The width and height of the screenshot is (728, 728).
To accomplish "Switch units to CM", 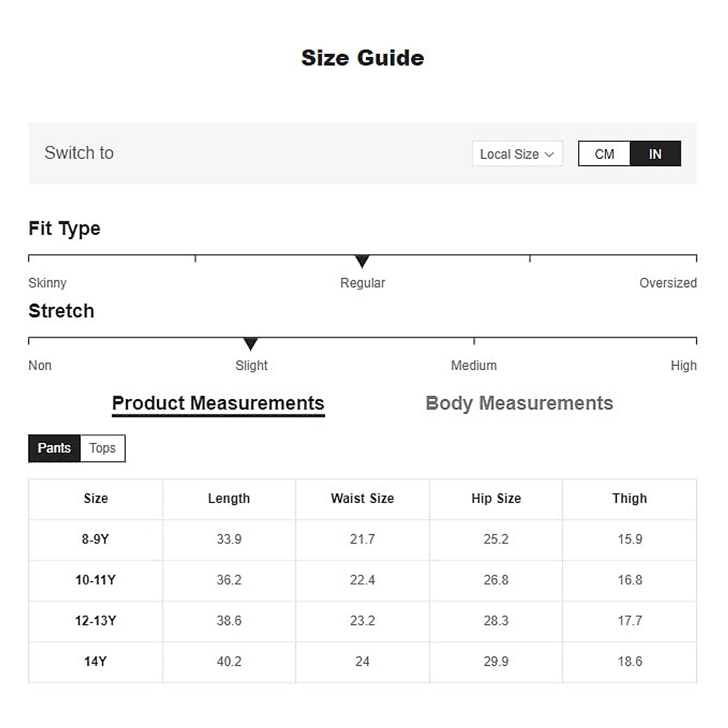I will click(604, 154).
